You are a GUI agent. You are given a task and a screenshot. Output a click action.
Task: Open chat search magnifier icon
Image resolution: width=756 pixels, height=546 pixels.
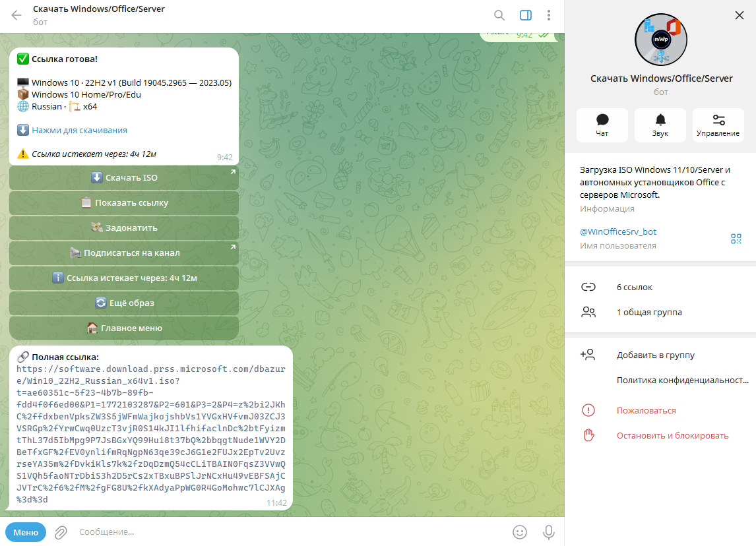[x=499, y=15]
